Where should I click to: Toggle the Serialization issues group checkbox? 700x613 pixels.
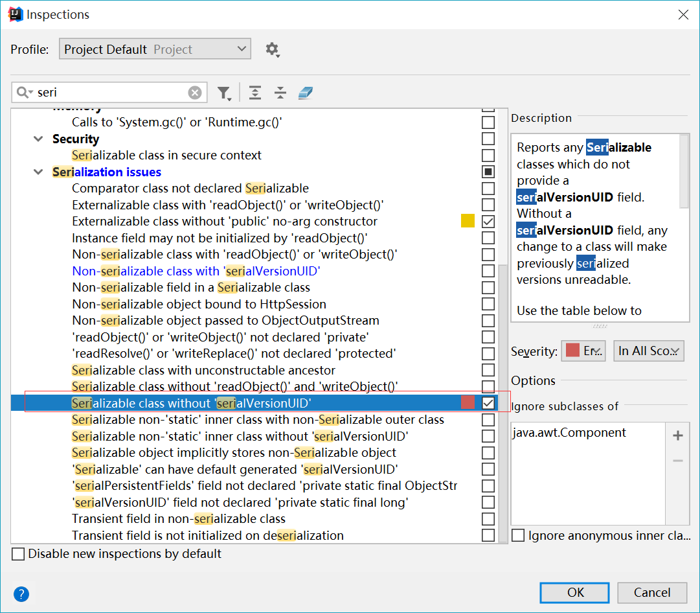click(488, 172)
